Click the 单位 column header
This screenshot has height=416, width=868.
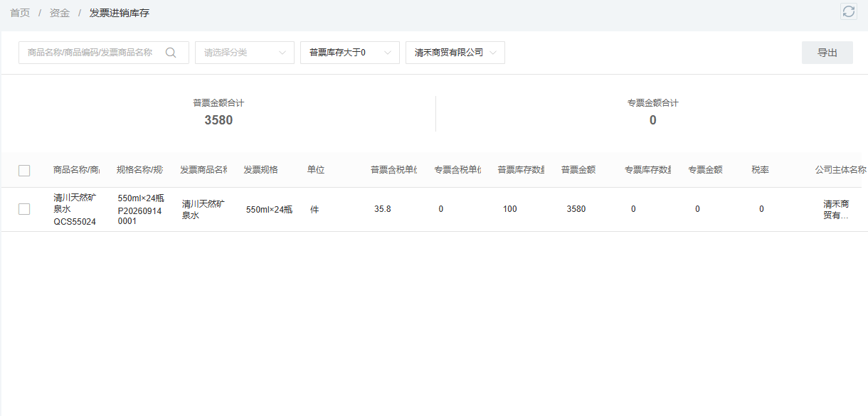click(x=316, y=170)
